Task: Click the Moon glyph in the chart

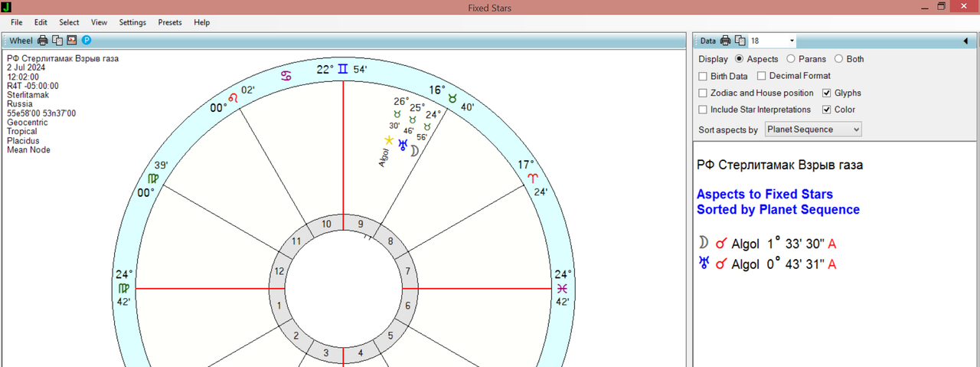Action: pyautogui.click(x=414, y=151)
